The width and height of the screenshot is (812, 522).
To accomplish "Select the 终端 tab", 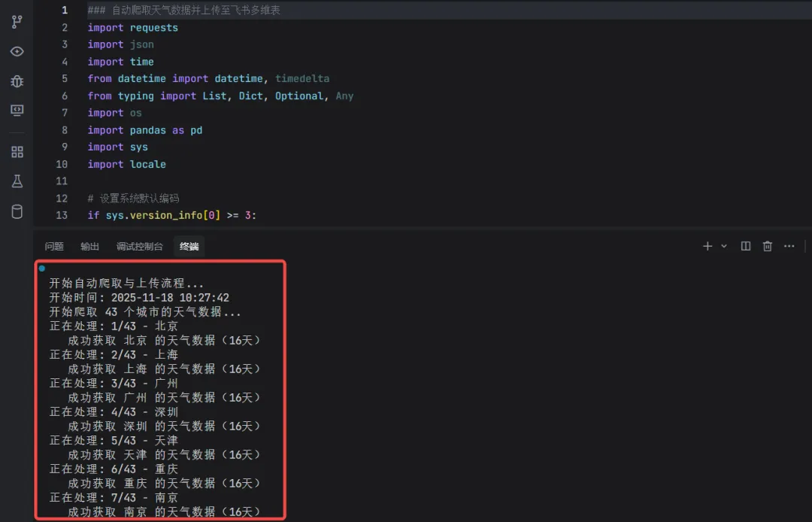I will pyautogui.click(x=189, y=246).
